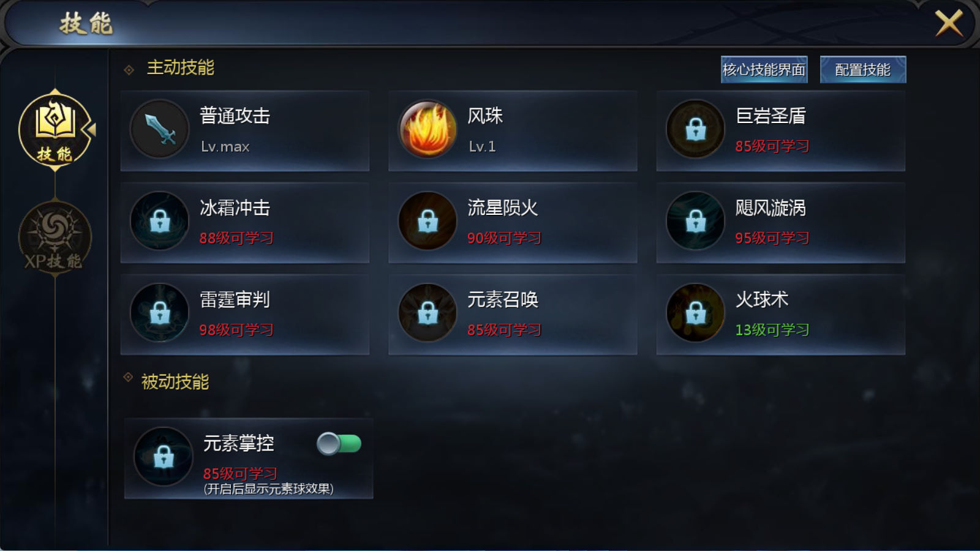Tap the locked 巨岩圣盾 skill icon

click(695, 129)
